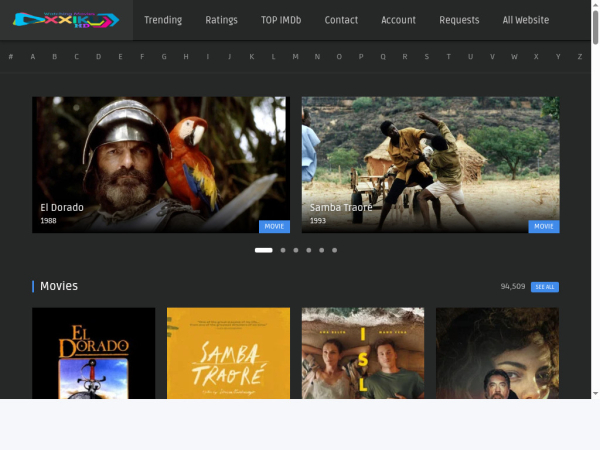Jump to the fifth carousel slide dot
This screenshot has width=600, height=450.
[x=321, y=250]
